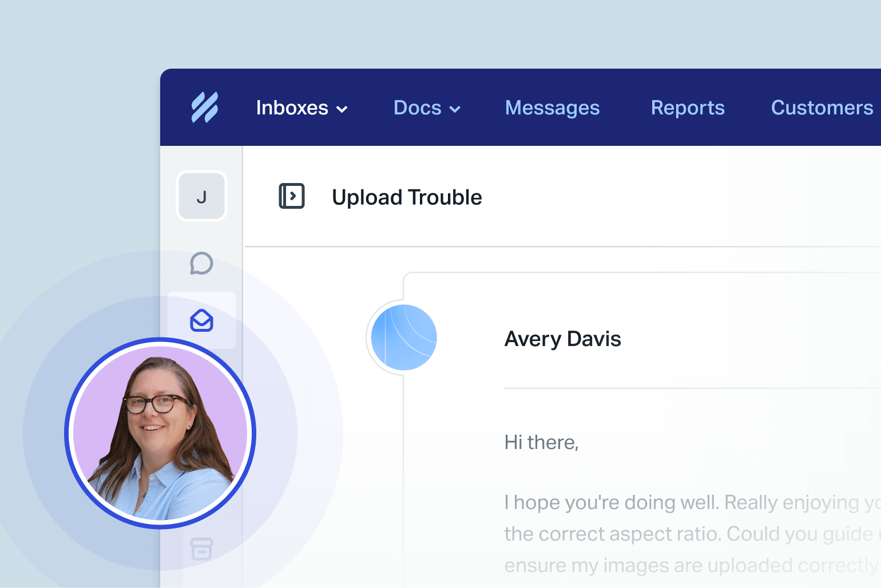The width and height of the screenshot is (881, 588).
Task: Click the 'I hope you're doing well' line
Action: tap(692, 503)
